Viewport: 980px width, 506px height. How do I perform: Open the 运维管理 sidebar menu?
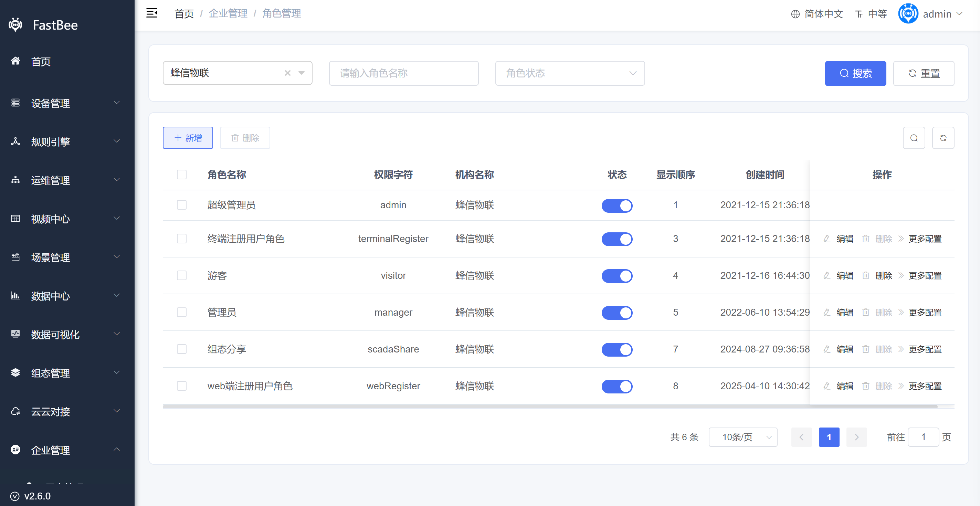point(67,180)
